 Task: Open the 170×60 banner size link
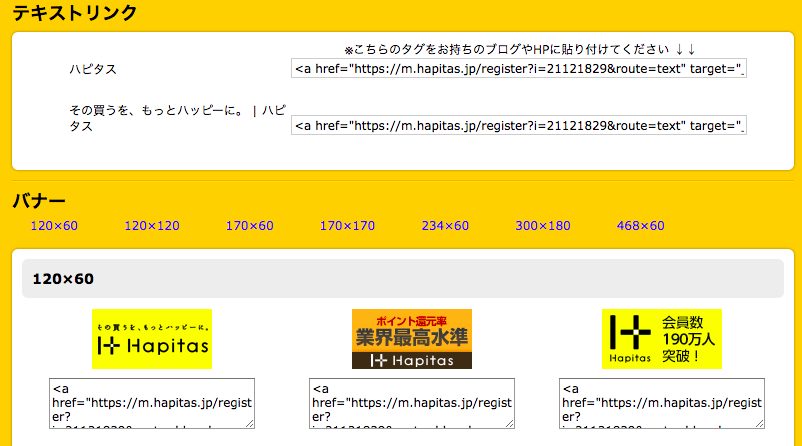(x=250, y=226)
